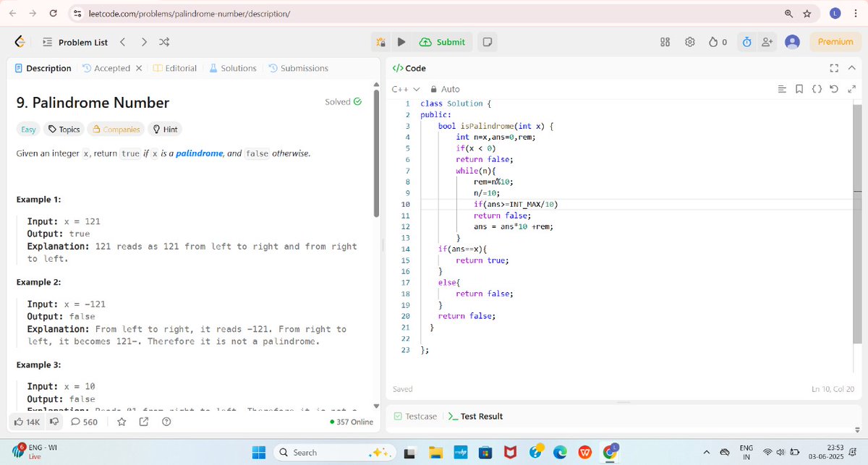
Task: Open the C++ language dropdown
Action: coord(405,89)
